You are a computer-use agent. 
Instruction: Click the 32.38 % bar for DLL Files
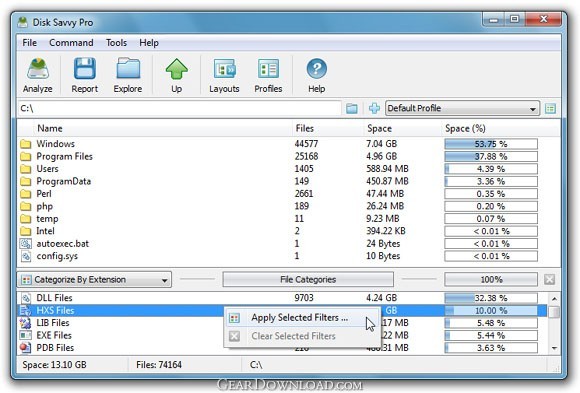click(x=491, y=298)
